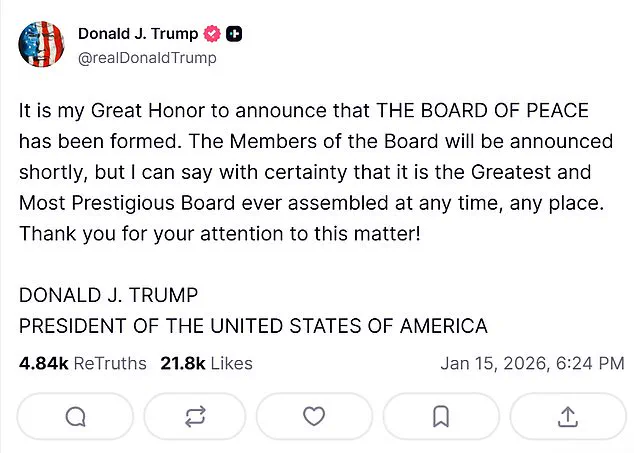Open the Donald J. Trump display name
Screen dimensions: 634x453
138,34
